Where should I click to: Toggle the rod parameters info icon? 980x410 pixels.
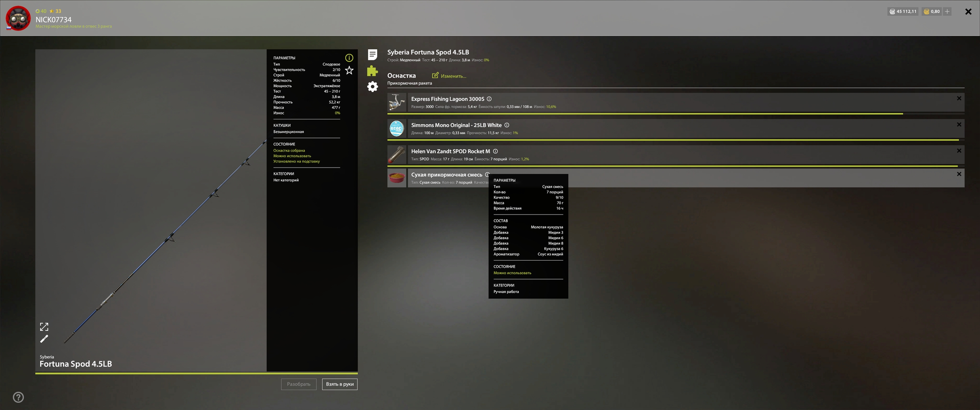[x=349, y=58]
